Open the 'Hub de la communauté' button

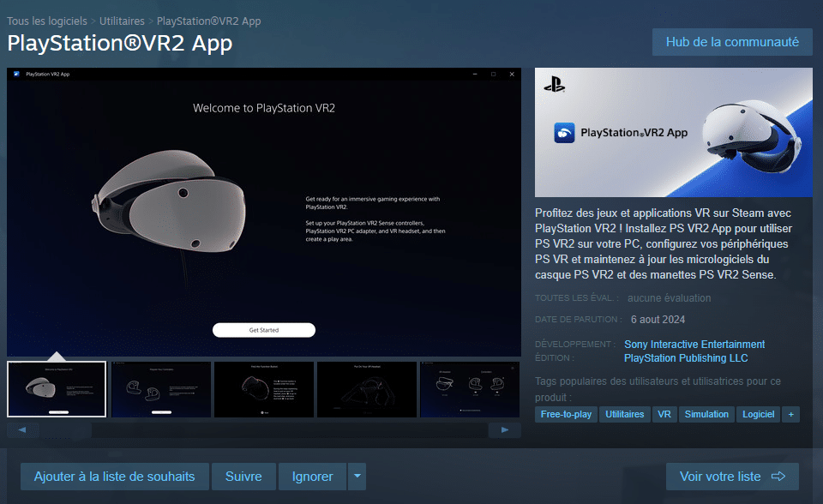[x=732, y=42]
